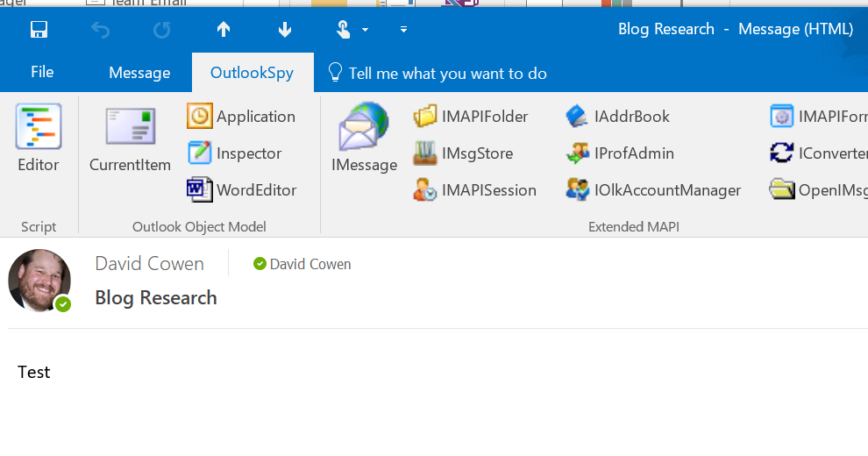Click the CurrentItem envelope icon
Viewport: 868px width, 456px height.
coord(130,138)
